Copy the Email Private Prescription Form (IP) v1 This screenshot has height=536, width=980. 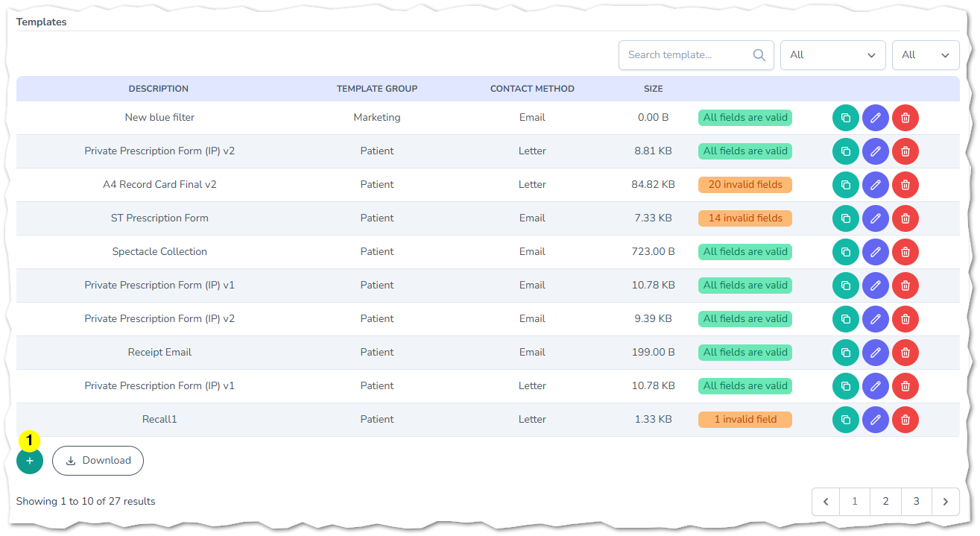[846, 286]
